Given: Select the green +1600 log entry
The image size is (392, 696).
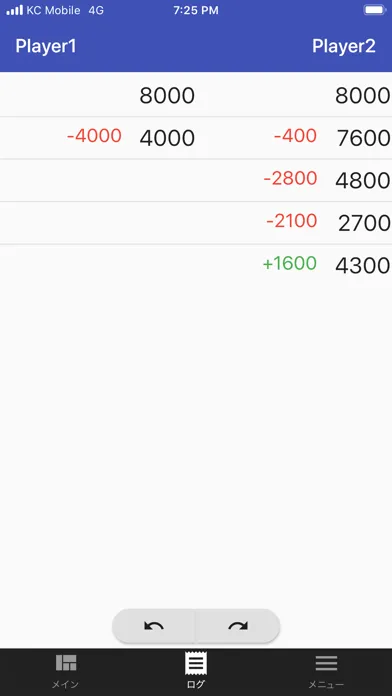Looking at the screenshot, I should [289, 263].
